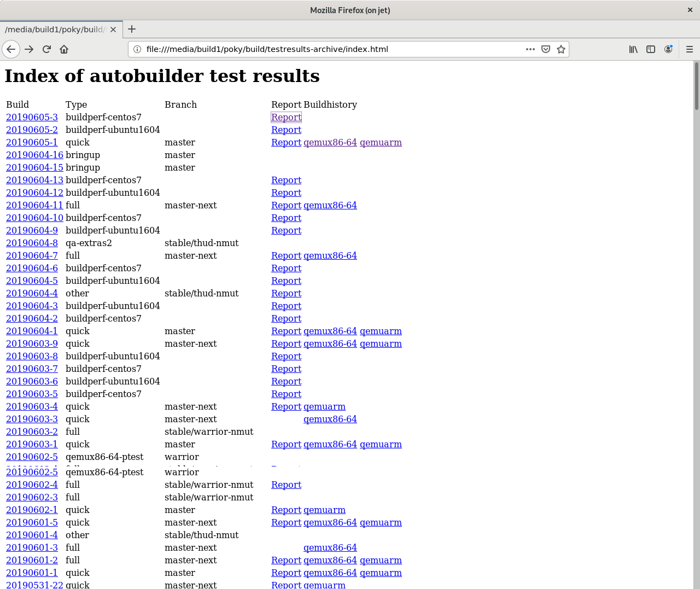Bookmark this page with the star icon

point(561,49)
